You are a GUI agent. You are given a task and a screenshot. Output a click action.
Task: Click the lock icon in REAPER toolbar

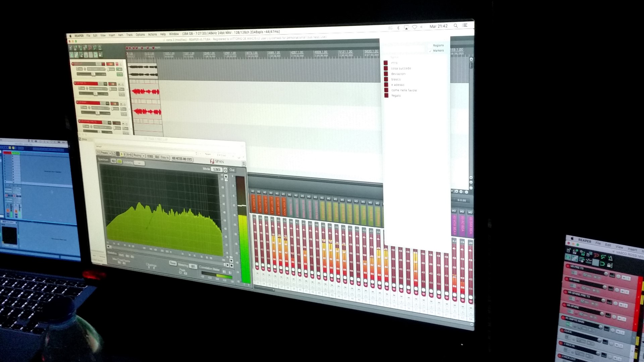click(100, 55)
